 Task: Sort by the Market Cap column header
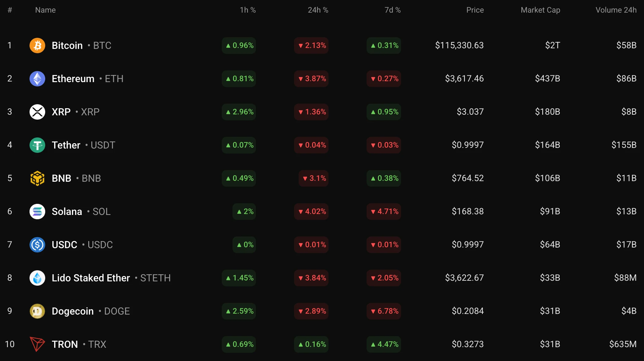coord(540,10)
